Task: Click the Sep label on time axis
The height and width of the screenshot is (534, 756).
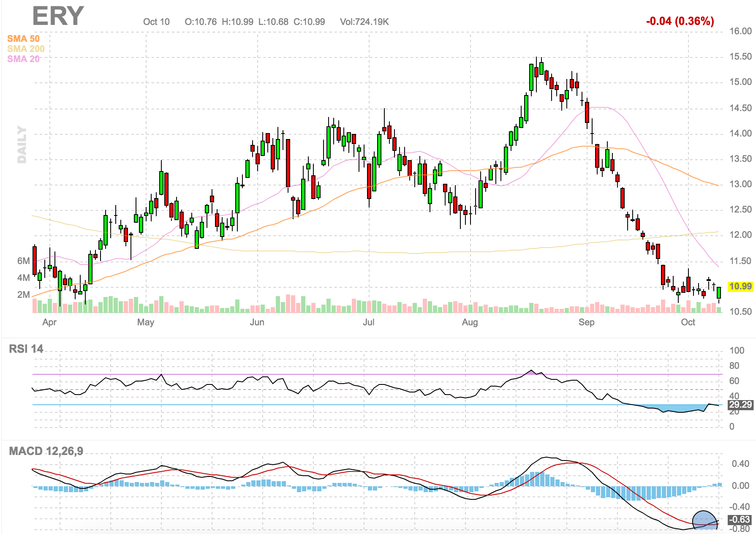Action: coord(586,322)
